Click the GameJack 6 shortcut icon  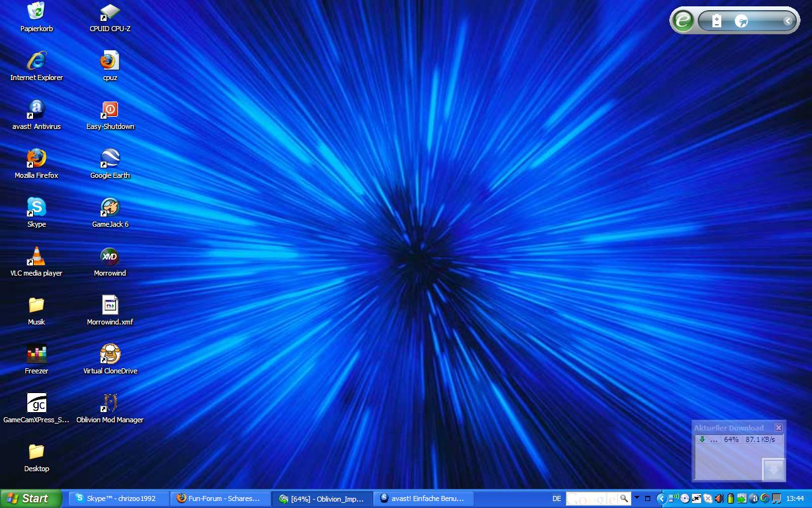coord(110,208)
